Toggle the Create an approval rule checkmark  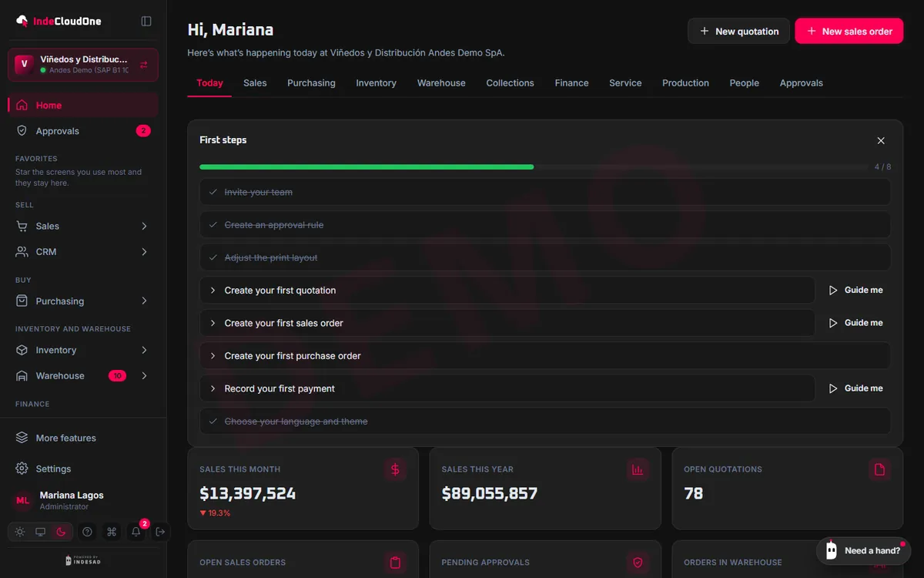click(213, 225)
